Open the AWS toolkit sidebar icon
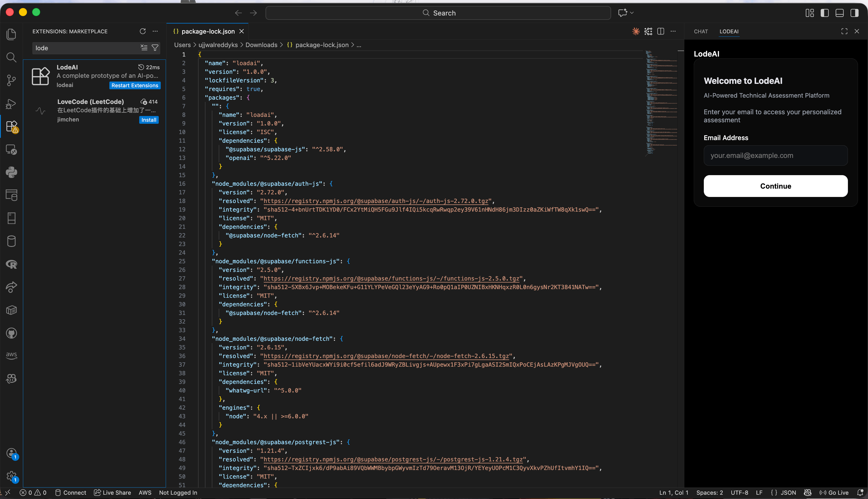Screen dimensions: 868x499 (11, 355)
